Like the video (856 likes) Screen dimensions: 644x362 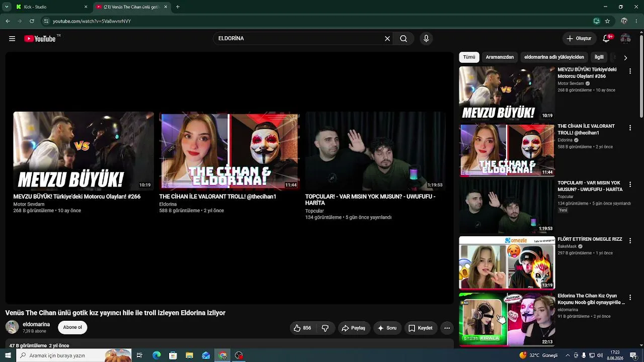[302, 328]
